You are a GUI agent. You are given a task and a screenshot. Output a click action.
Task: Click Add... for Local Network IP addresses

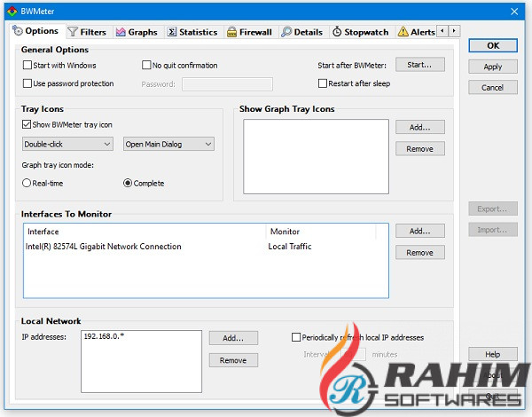[233, 338]
